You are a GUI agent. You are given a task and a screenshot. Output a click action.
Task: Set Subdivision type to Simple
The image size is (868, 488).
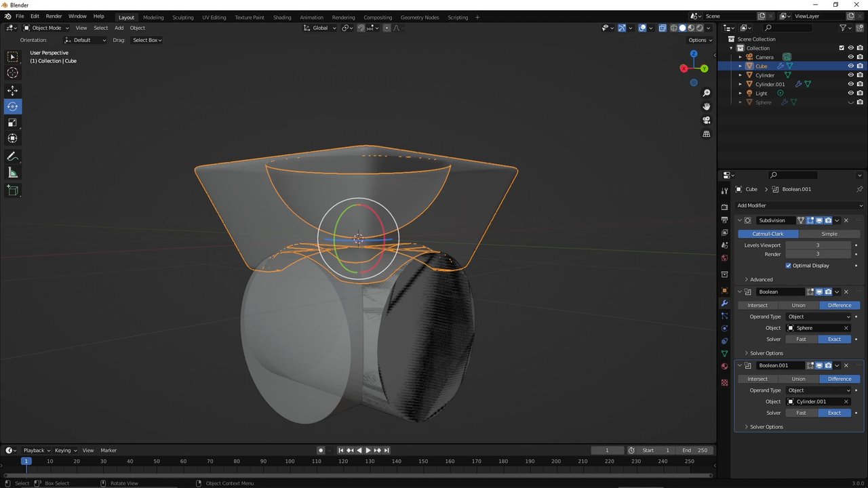[829, 234]
